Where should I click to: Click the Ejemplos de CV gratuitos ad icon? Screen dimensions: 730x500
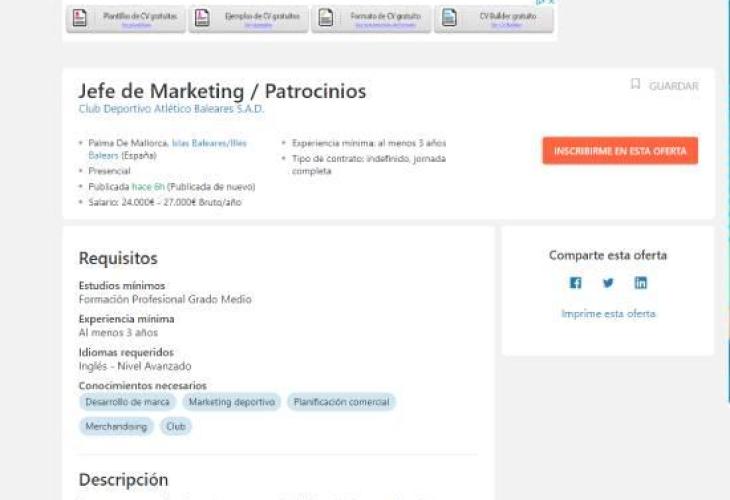202,18
